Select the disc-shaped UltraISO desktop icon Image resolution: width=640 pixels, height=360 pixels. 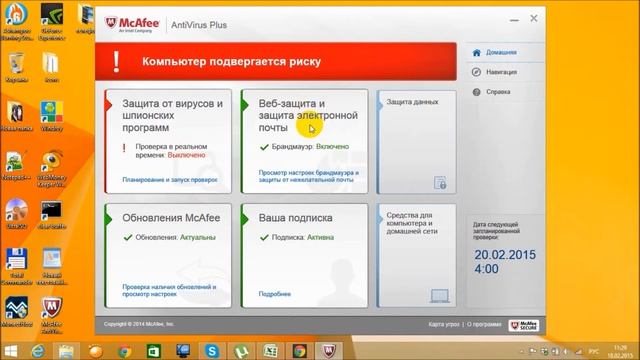[17, 214]
